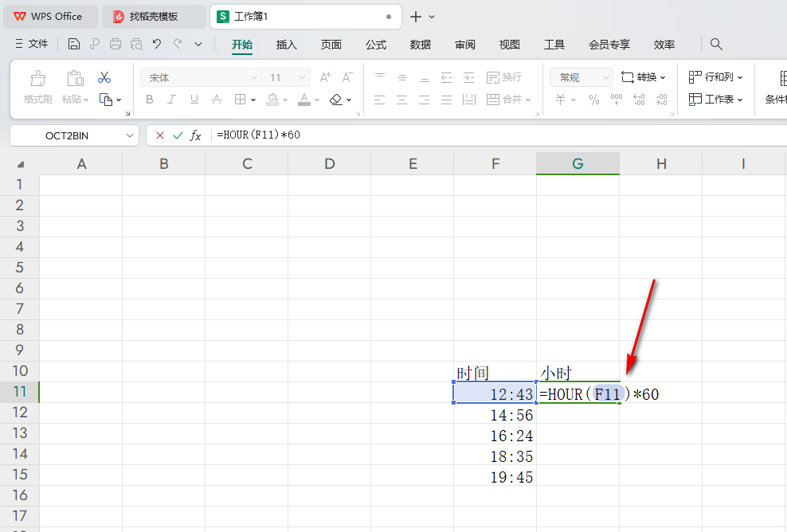787x532 pixels.
Task: Toggle bold formatting
Action: coord(149,100)
